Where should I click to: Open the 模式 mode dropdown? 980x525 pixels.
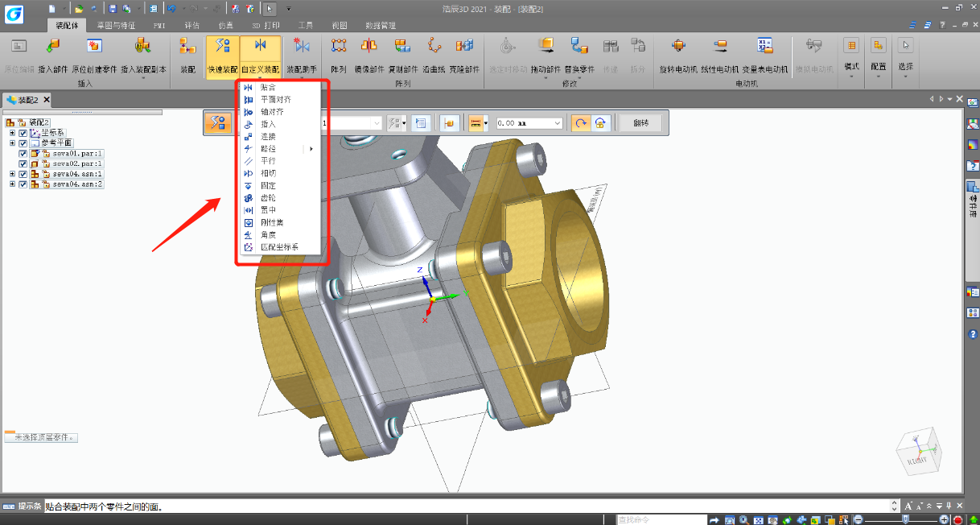click(x=851, y=56)
